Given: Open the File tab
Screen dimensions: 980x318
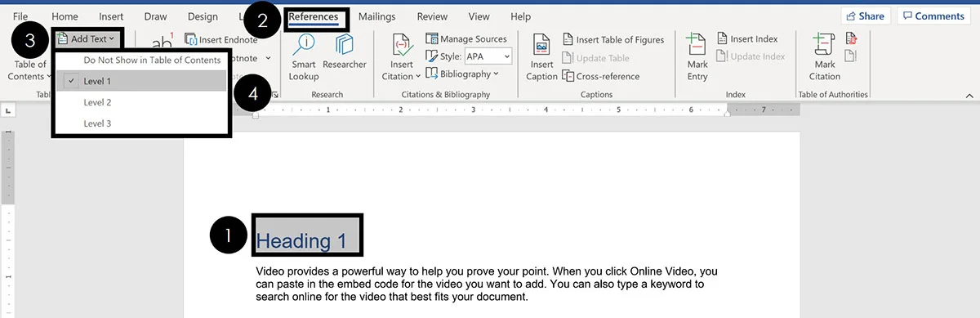Looking at the screenshot, I should pos(20,16).
